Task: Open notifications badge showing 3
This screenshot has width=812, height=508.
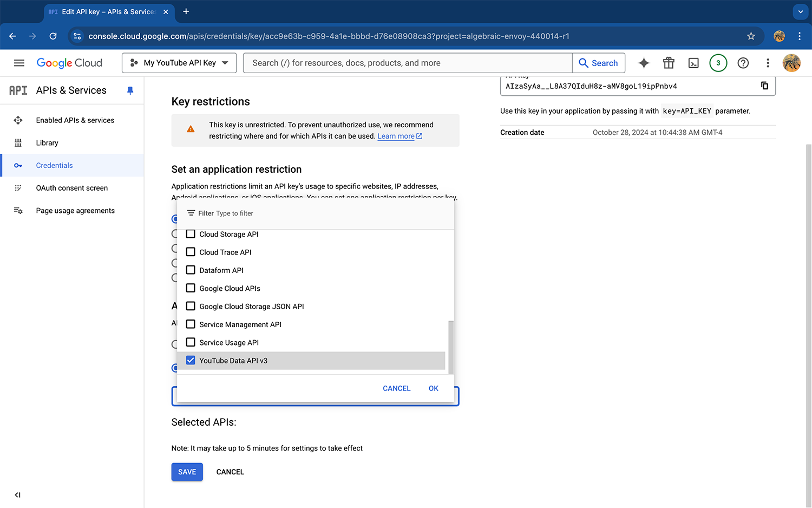Action: tap(718, 63)
